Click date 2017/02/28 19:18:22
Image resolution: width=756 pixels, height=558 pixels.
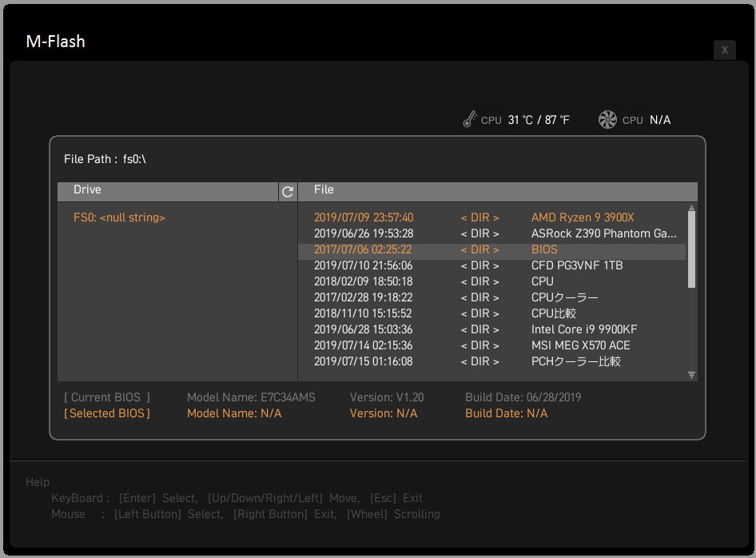tap(363, 297)
